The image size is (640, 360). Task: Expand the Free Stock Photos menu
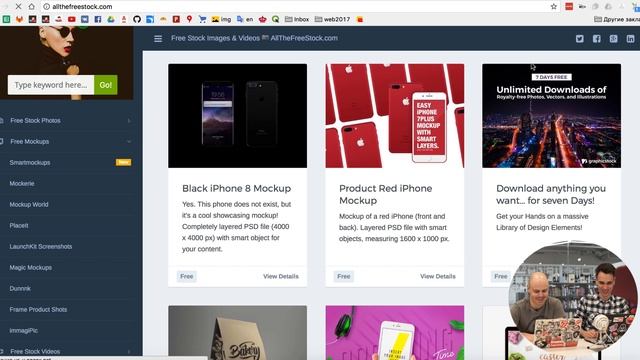point(67,120)
